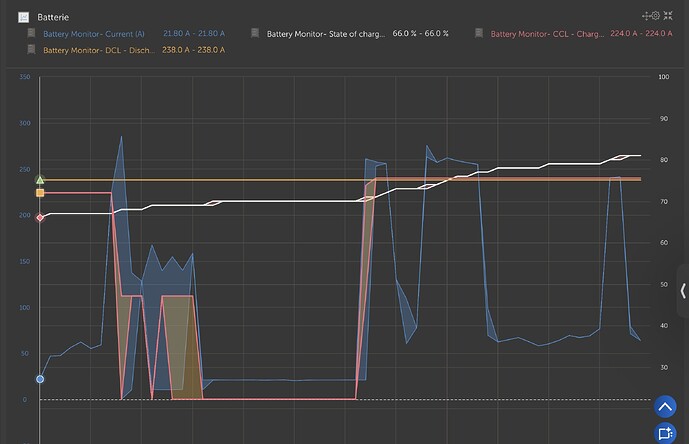Click the Batterie widget title
Image resolution: width=689 pixels, height=444 pixels.
pyautogui.click(x=53, y=17)
